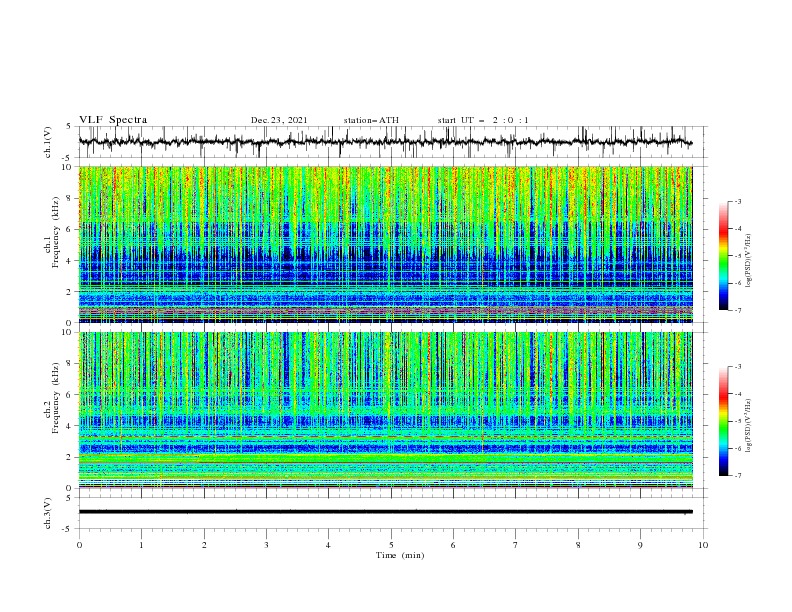Click the time axis tick label "3"

tap(266, 545)
